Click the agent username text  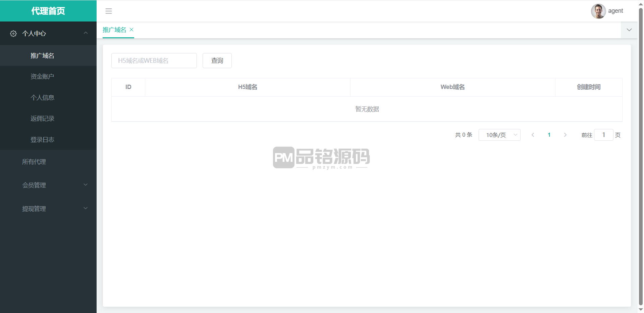click(x=615, y=11)
